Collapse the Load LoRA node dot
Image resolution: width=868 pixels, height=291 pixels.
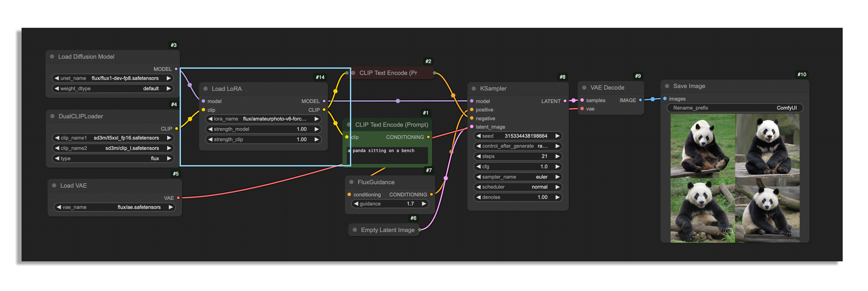pos(206,89)
